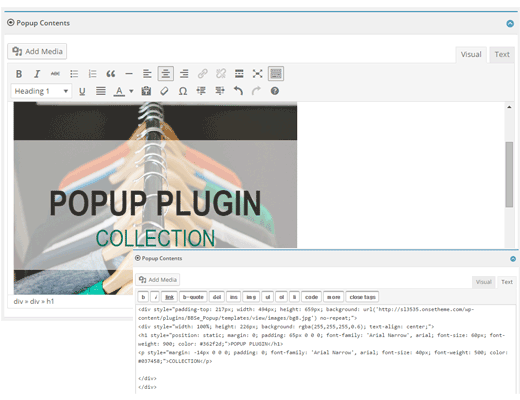Click the ul quicktag button

click(268, 297)
